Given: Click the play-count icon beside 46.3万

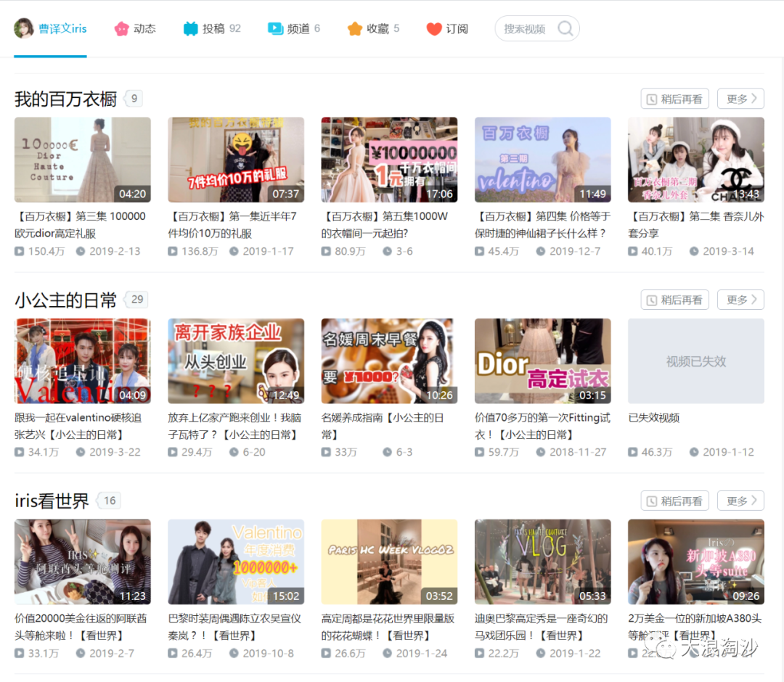Looking at the screenshot, I should click(632, 452).
